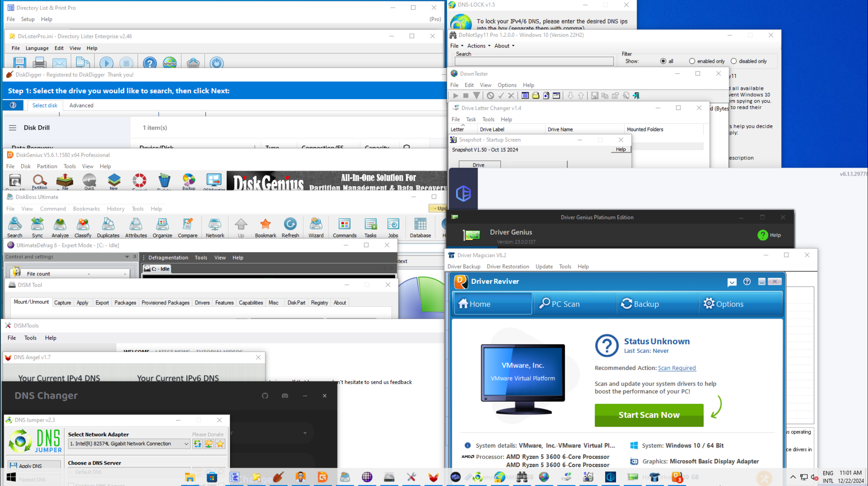Expand the Control and settings panel dropdown arrow

pyautogui.click(x=127, y=257)
